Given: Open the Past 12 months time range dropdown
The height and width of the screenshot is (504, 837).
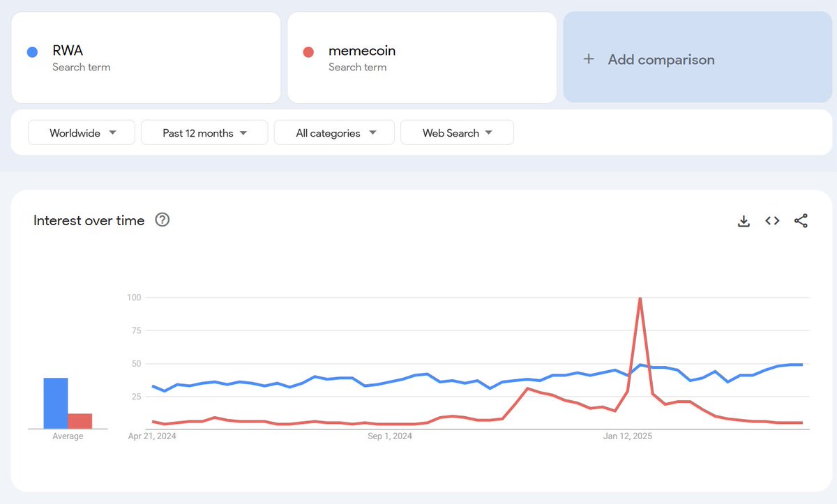Looking at the screenshot, I should point(204,132).
